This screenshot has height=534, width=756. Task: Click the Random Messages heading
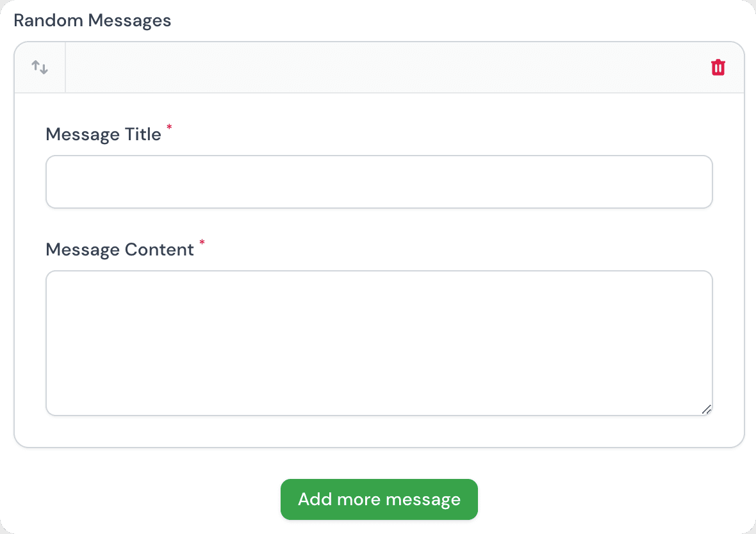(x=92, y=20)
